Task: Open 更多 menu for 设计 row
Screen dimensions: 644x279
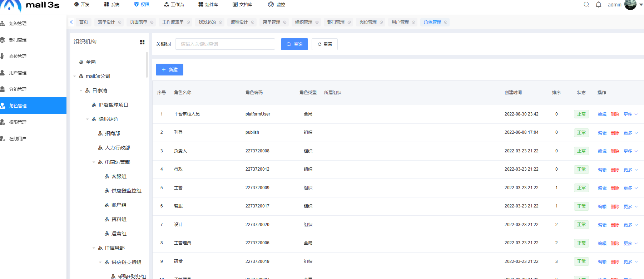Action: [631, 225]
